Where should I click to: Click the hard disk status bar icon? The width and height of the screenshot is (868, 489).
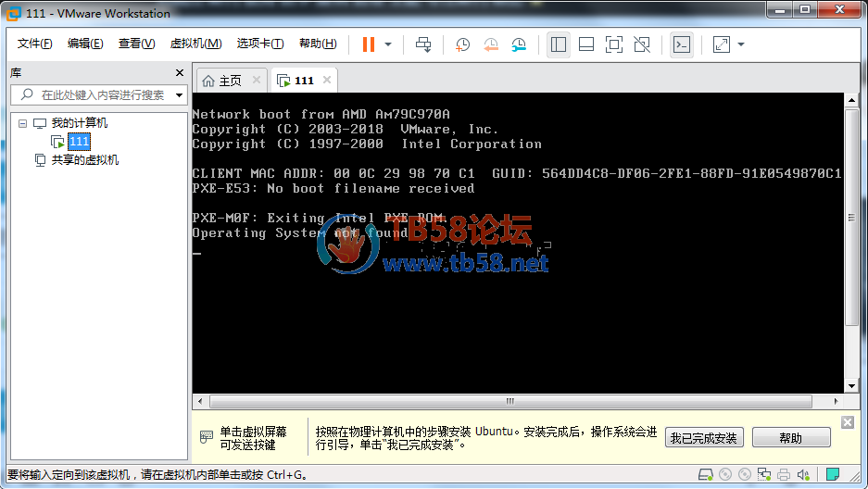(x=705, y=474)
